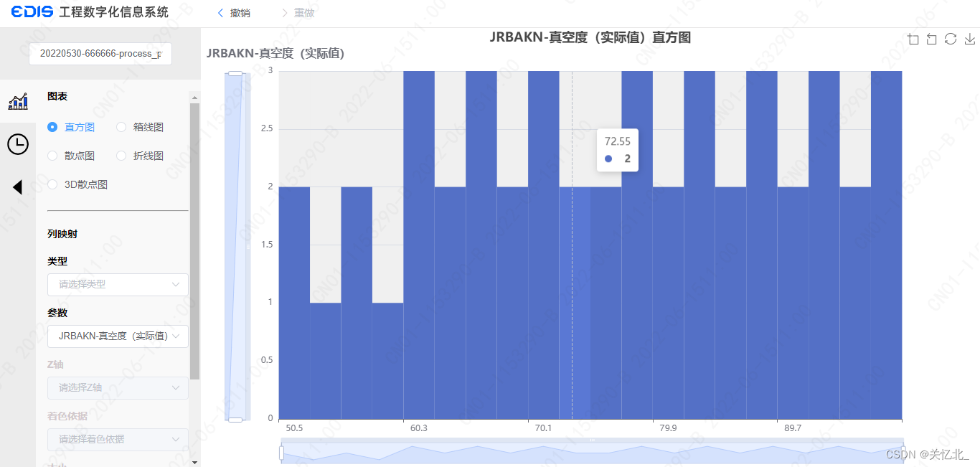The width and height of the screenshot is (980, 467).
Task: Click the 参数 field label
Action: (x=57, y=313)
